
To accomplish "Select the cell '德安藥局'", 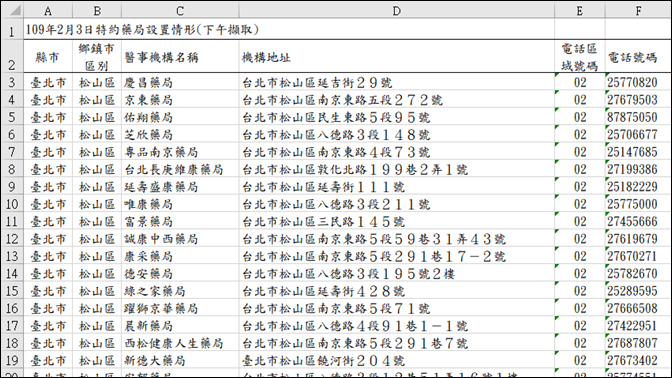I will tap(180, 273).
